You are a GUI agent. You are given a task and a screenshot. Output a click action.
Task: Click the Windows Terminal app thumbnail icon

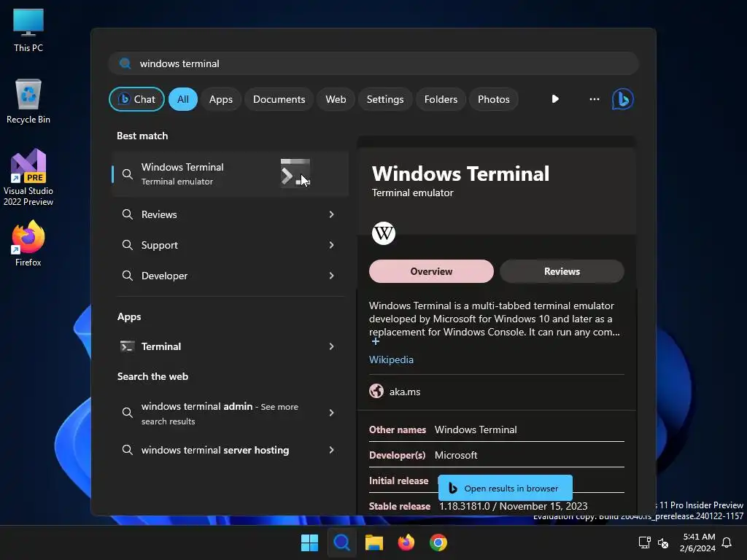click(295, 174)
